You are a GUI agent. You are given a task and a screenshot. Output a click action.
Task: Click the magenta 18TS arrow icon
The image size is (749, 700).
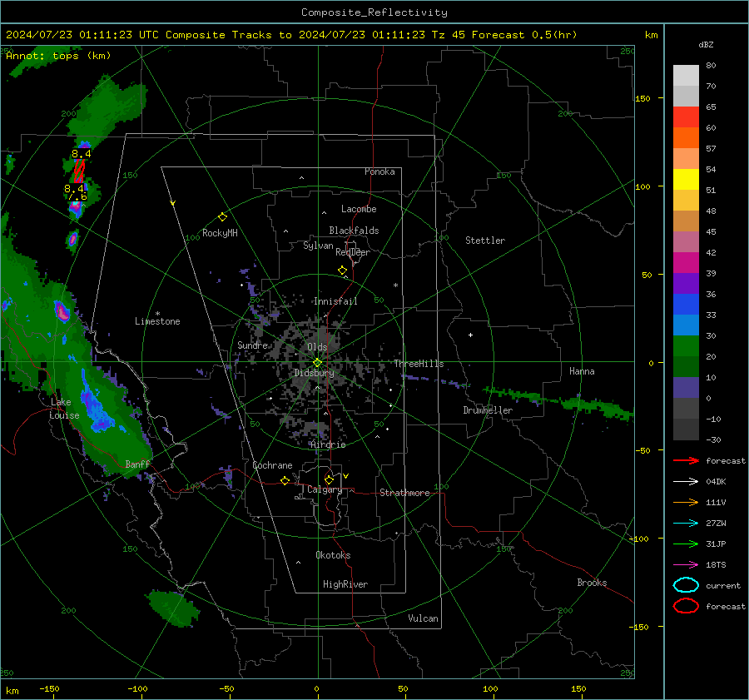(686, 565)
